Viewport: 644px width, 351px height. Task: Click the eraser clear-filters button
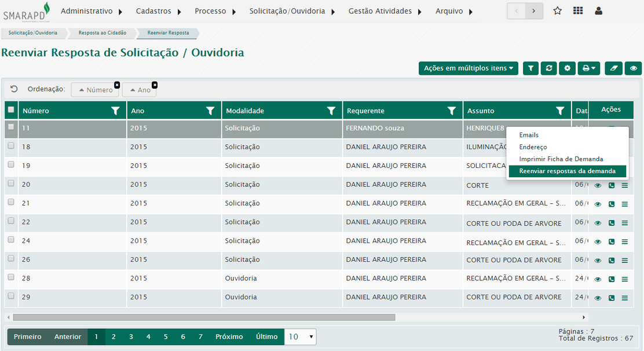[x=613, y=68]
